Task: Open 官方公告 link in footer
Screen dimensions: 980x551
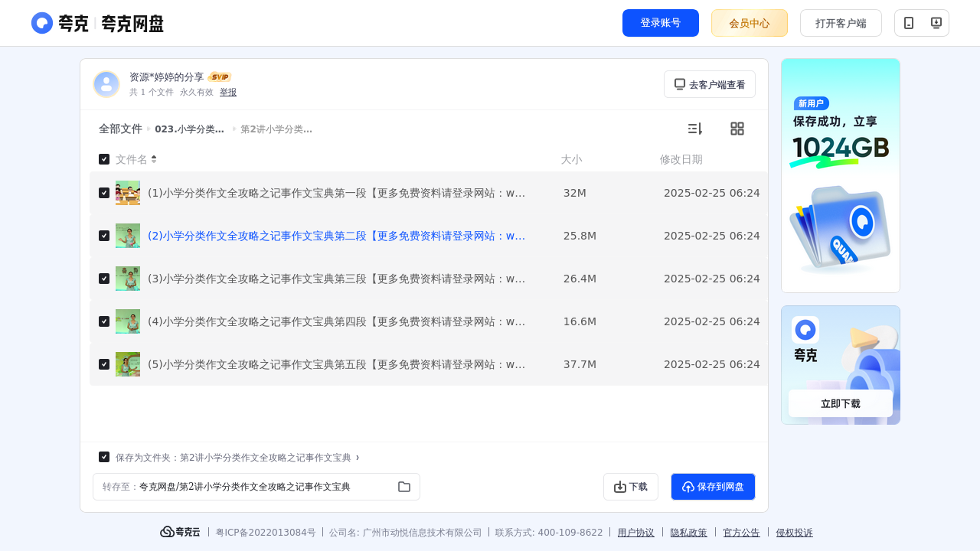Action: coord(742,533)
